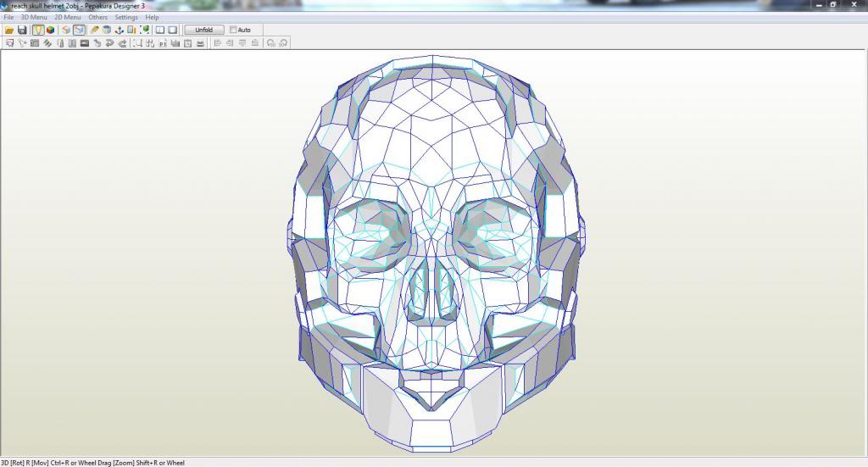Viewport: 868px width, 467px height.
Task: Select the pencil open-edge tool icon
Action: [x=94, y=30]
